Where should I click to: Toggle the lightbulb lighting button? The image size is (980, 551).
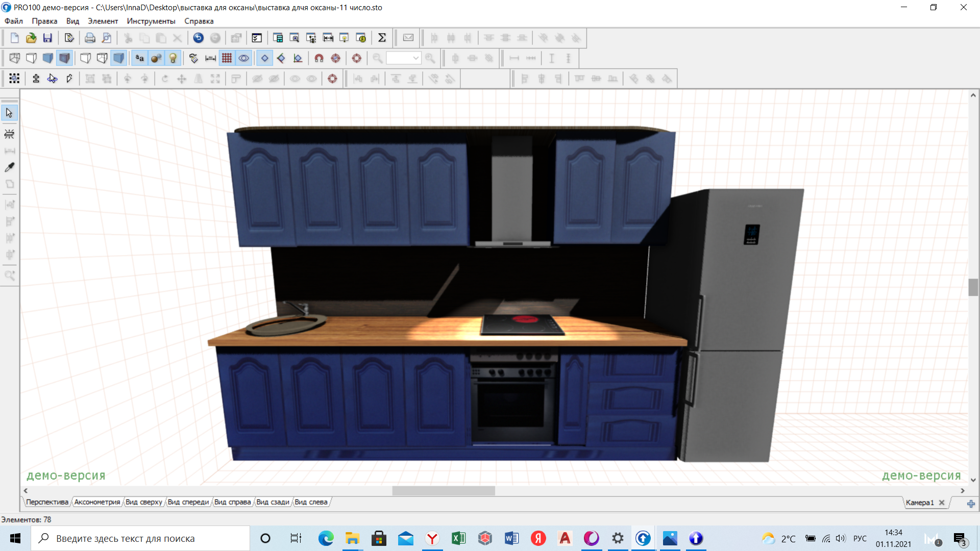tap(173, 58)
